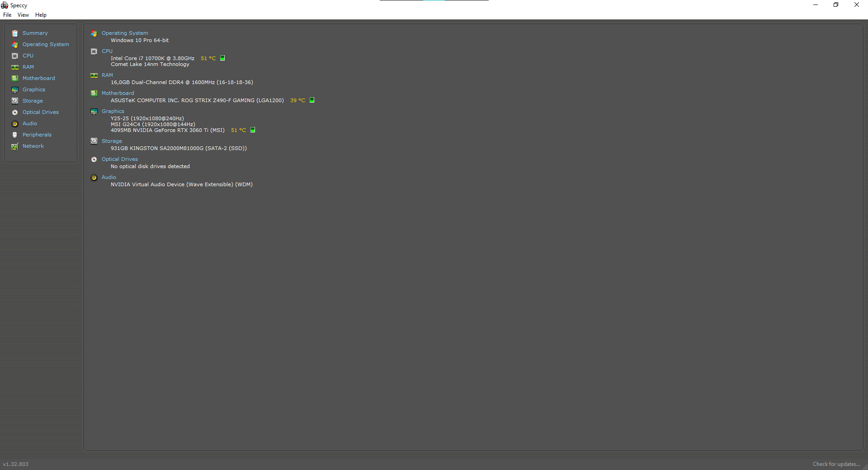The height and width of the screenshot is (470, 868).
Task: Click the Storage icon in summary panel
Action: tap(94, 141)
